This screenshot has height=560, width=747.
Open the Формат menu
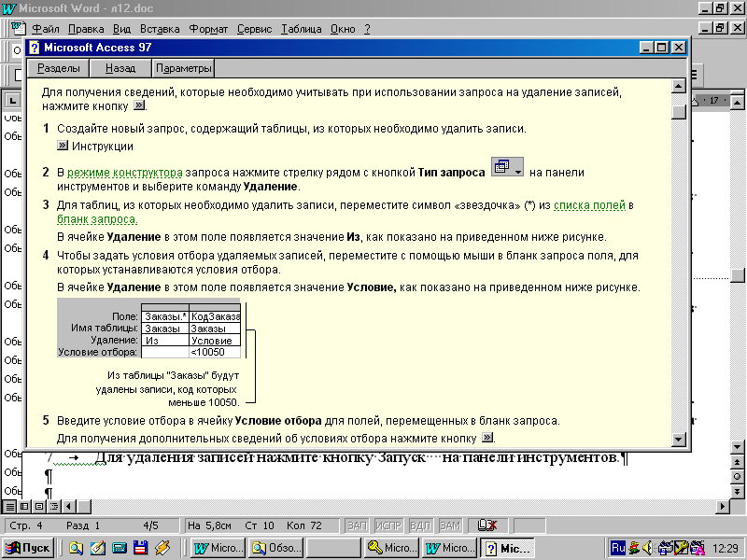click(208, 29)
